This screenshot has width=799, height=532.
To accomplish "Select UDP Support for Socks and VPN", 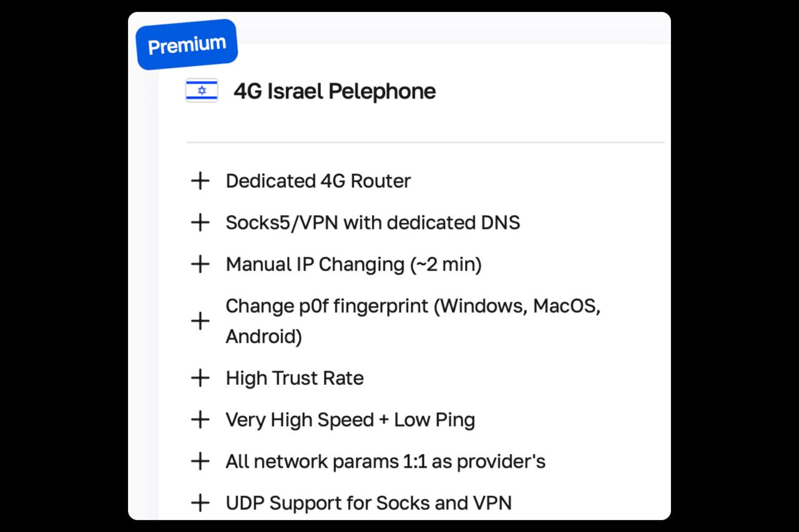I will pyautogui.click(x=368, y=503).
